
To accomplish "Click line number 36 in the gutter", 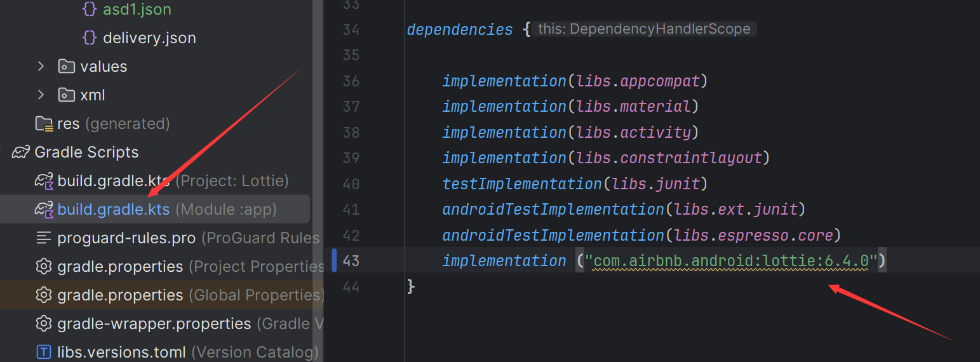I will click(351, 81).
